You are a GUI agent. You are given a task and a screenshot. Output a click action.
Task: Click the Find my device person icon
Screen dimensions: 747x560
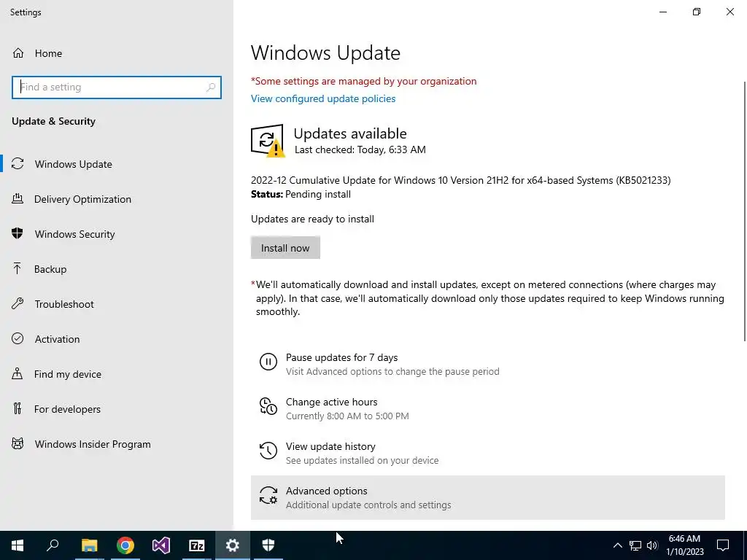(x=18, y=373)
